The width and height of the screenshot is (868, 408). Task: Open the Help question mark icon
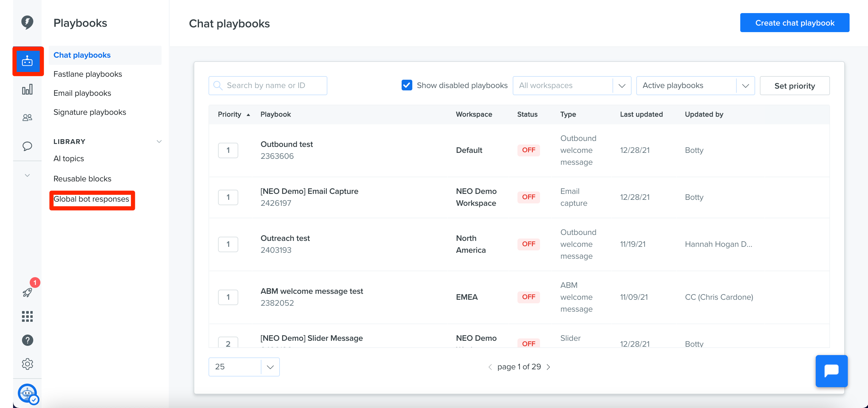point(27,340)
